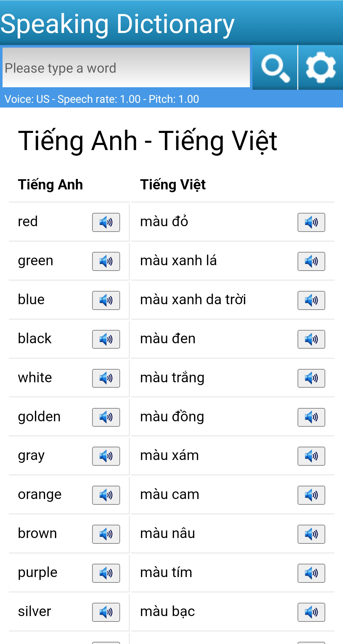Play pronunciation of English word 'red'

106,222
